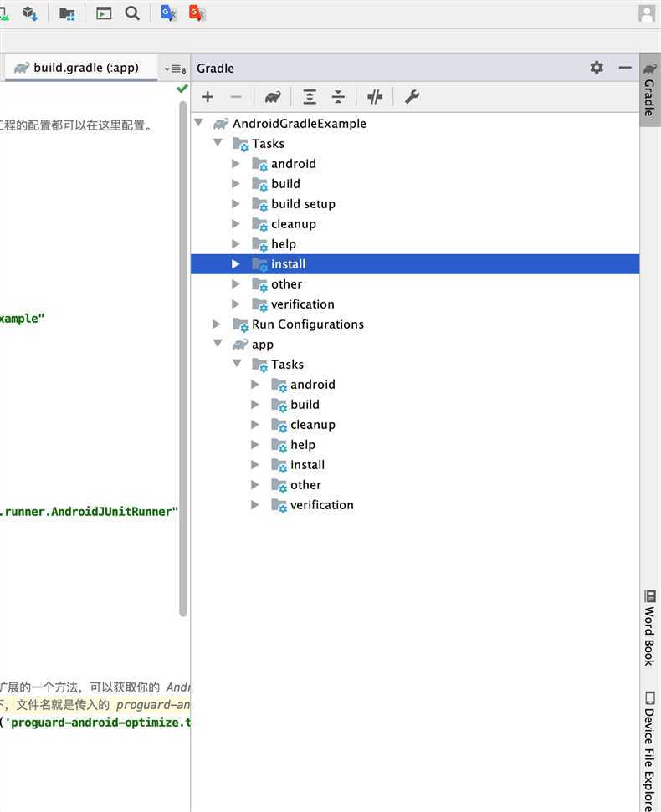Viewport: 661px width, 812px height.
Task: Expand root help task group arrow
Action: point(236,244)
